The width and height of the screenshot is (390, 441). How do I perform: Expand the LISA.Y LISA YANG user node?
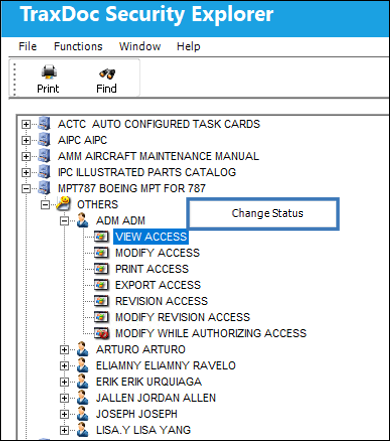[65, 430]
